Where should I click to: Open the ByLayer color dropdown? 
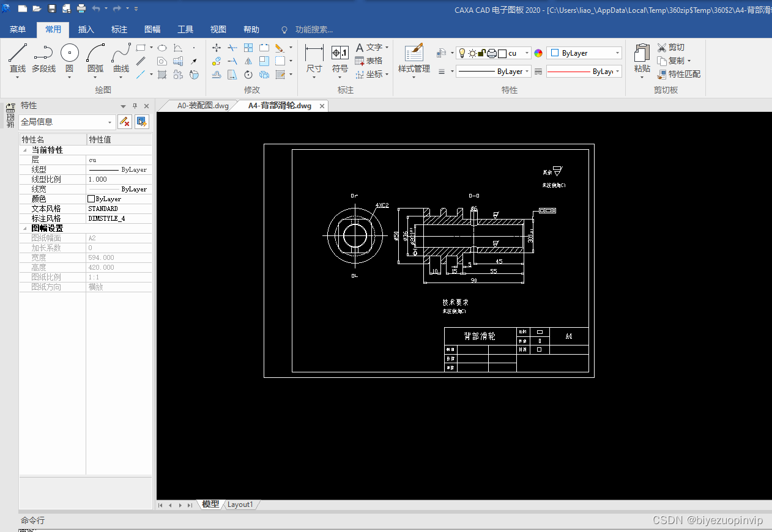pos(617,53)
